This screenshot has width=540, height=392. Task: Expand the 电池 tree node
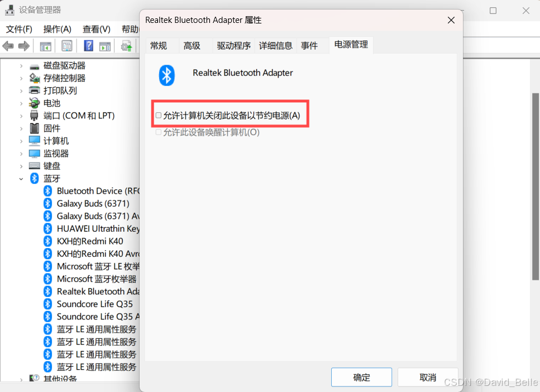point(21,103)
